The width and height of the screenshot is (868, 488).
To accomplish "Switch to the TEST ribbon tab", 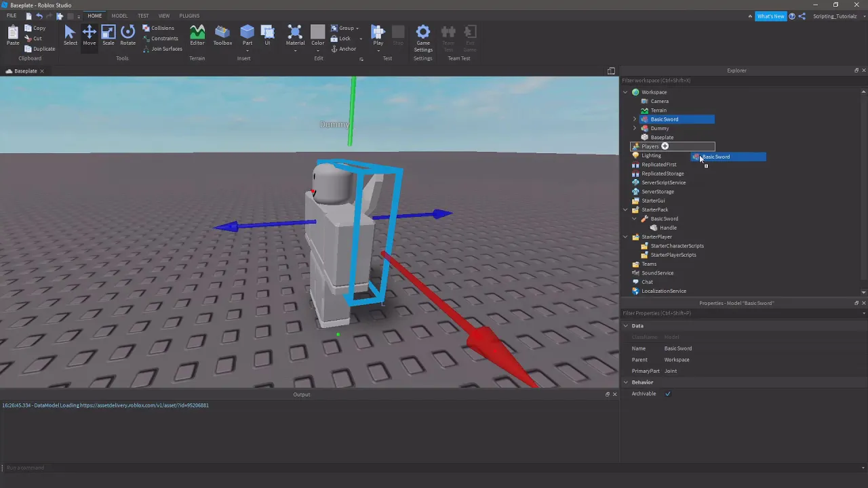I will [143, 16].
